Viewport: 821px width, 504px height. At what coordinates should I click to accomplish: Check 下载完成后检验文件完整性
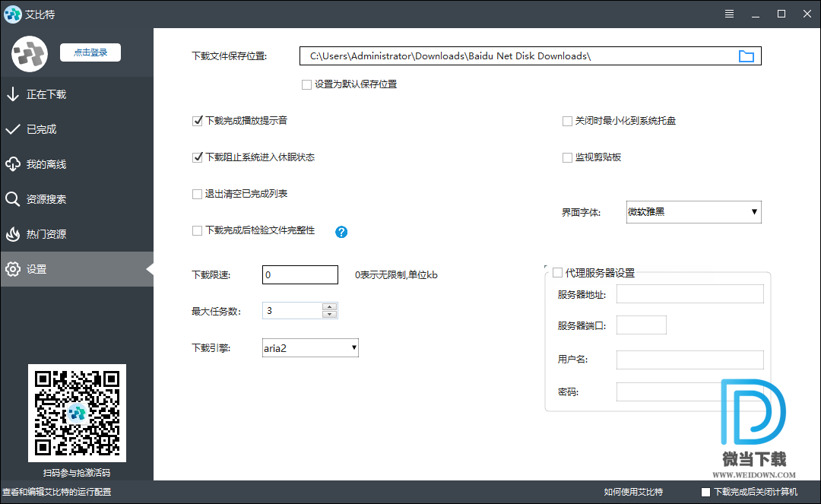[x=198, y=231]
